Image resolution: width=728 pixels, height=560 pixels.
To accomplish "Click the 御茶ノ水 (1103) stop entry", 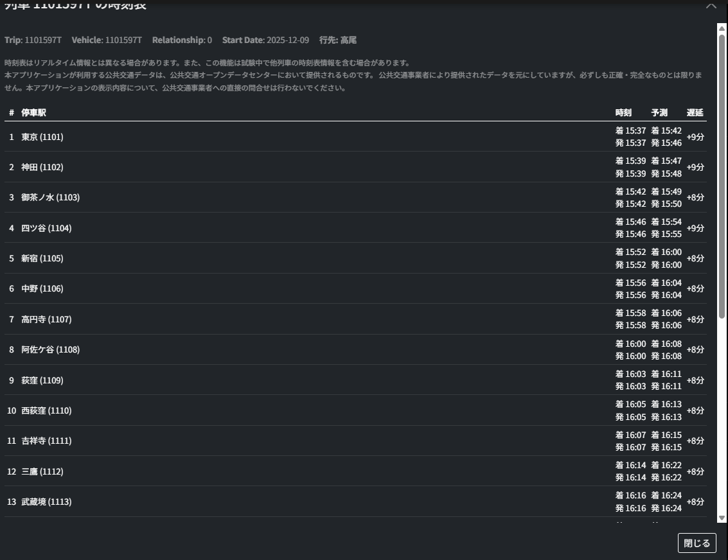I will click(50, 197).
